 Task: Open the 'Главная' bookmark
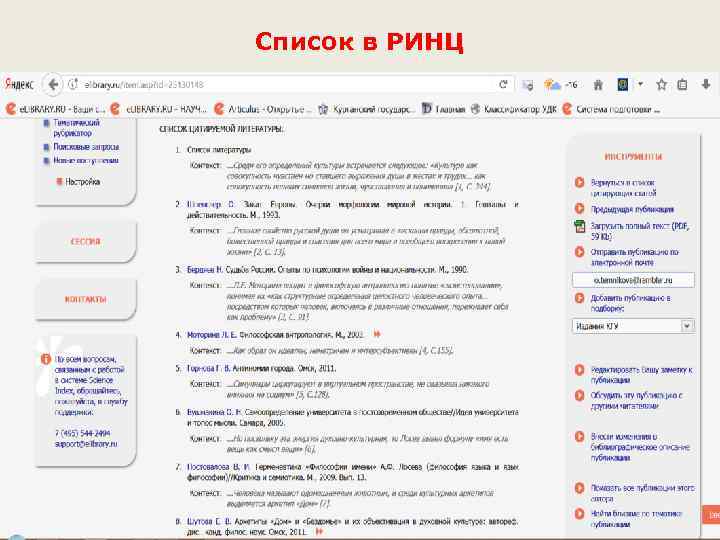[x=444, y=109]
